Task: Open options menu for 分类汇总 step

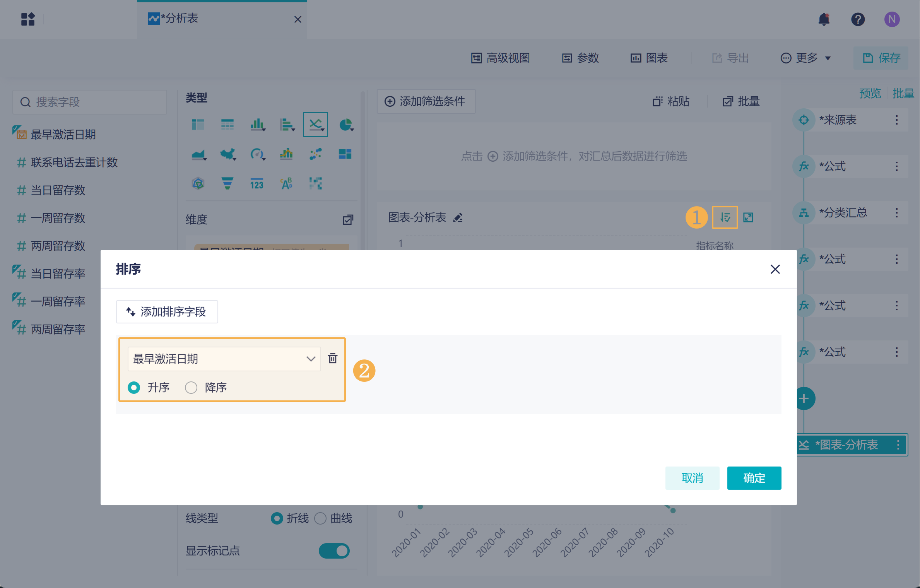Action: [896, 213]
